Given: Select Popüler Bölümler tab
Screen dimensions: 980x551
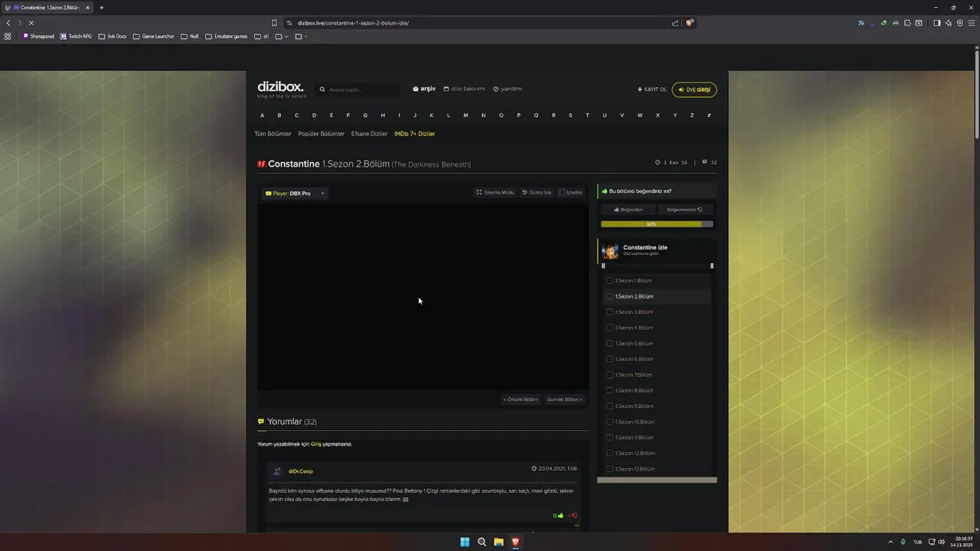Looking at the screenshot, I should point(322,134).
